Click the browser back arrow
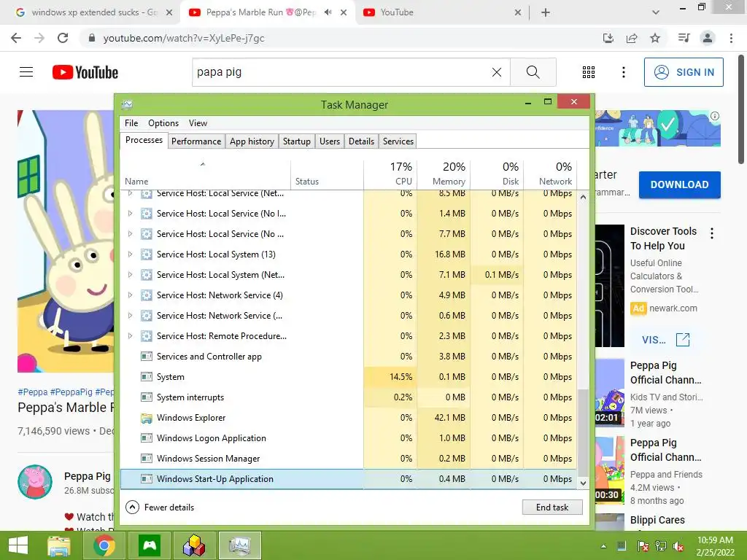The height and width of the screenshot is (560, 747). click(16, 38)
